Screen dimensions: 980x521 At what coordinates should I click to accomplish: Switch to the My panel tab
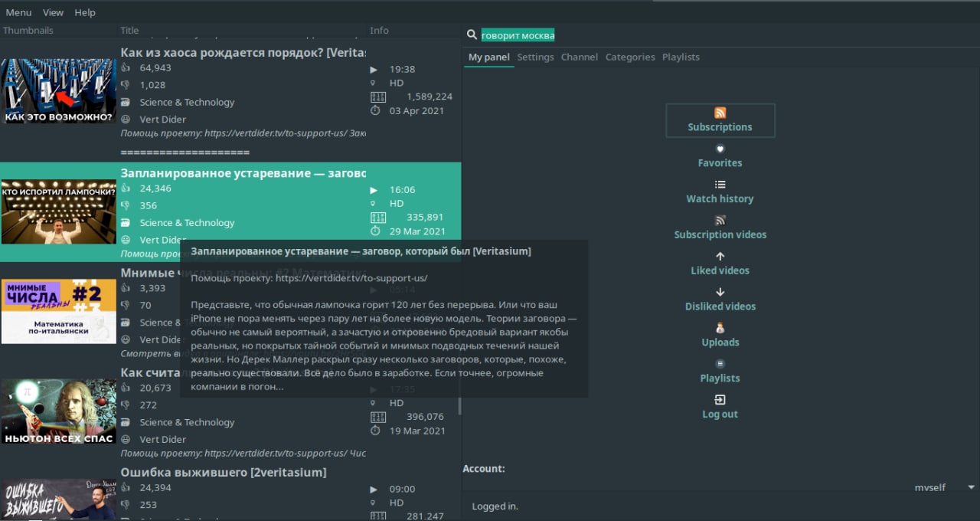[488, 57]
